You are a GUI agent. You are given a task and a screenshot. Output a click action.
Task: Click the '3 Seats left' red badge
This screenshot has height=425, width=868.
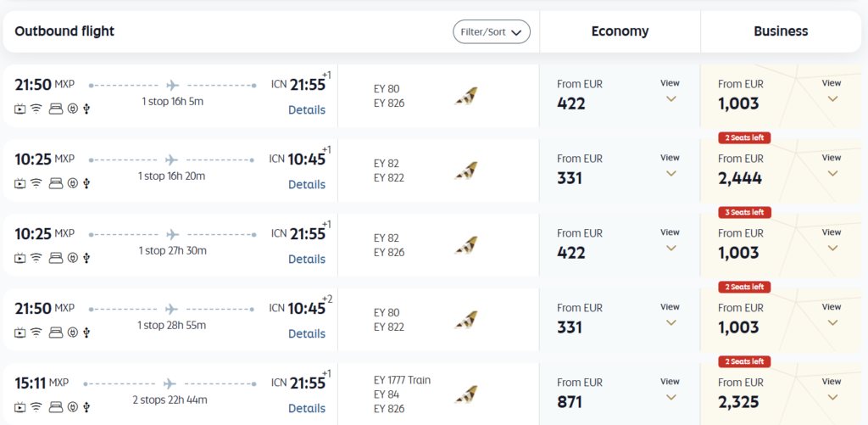click(x=746, y=212)
